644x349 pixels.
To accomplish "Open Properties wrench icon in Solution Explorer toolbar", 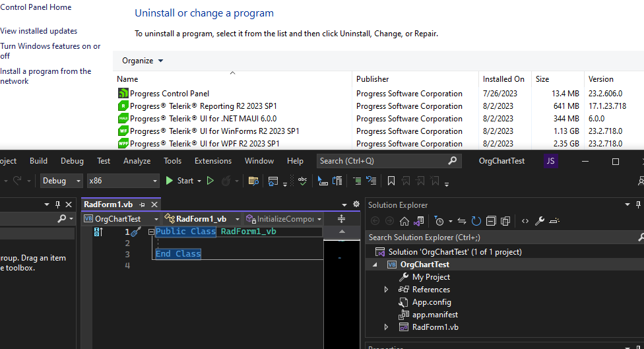I will point(539,221).
